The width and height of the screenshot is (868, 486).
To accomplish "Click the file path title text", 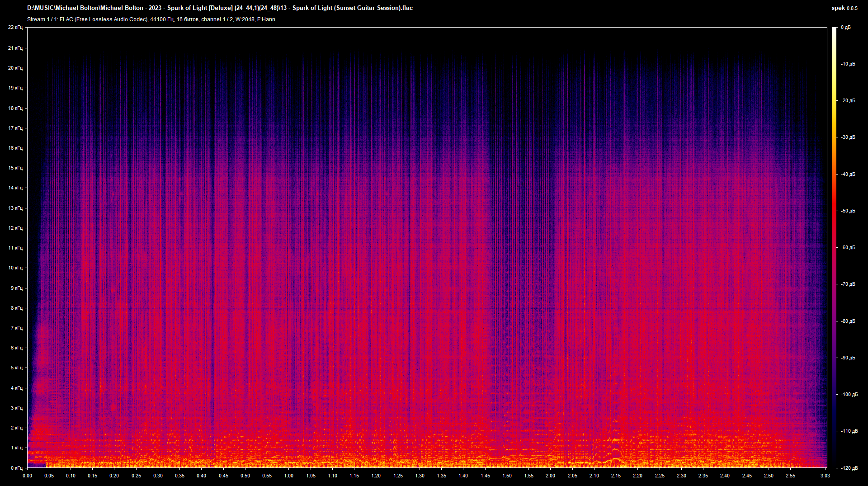I will pyautogui.click(x=220, y=8).
